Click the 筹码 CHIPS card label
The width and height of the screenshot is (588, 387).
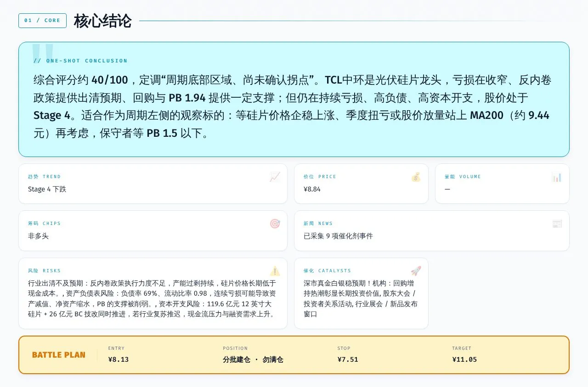44,224
